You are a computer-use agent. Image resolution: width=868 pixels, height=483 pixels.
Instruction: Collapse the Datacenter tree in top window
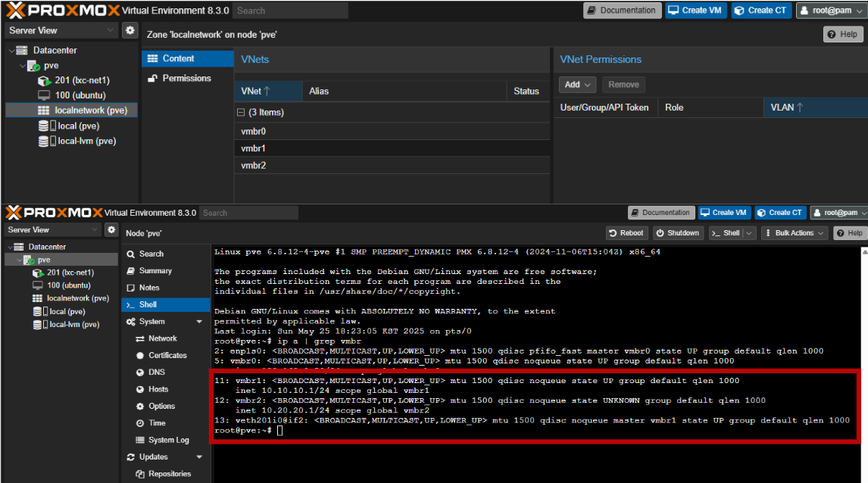click(x=11, y=51)
